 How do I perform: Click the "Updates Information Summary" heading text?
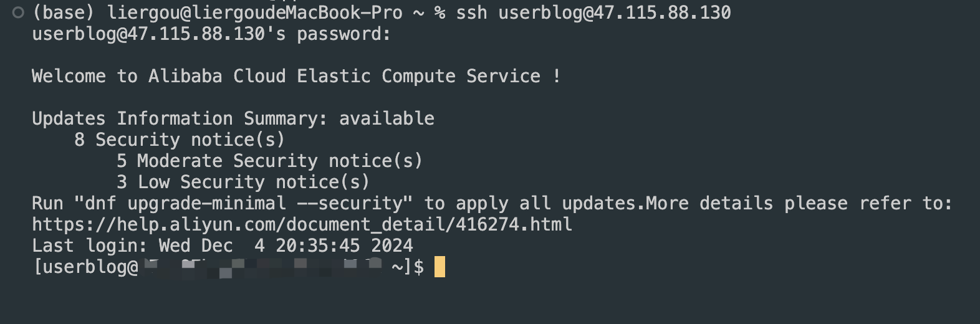tap(180, 118)
